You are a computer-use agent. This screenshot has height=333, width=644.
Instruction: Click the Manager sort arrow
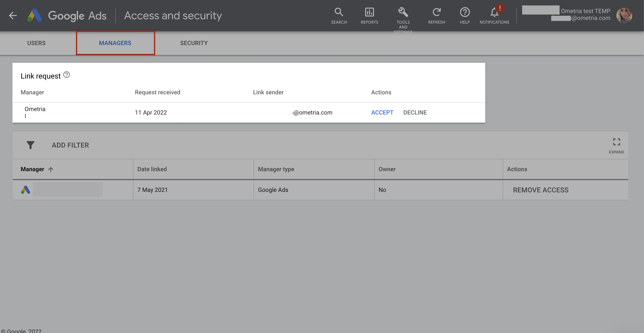click(51, 170)
